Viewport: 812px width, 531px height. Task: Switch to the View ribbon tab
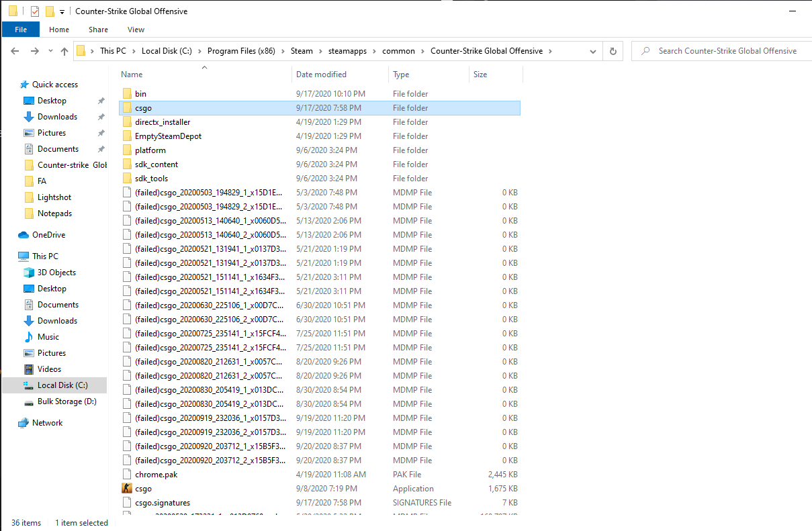click(x=136, y=30)
